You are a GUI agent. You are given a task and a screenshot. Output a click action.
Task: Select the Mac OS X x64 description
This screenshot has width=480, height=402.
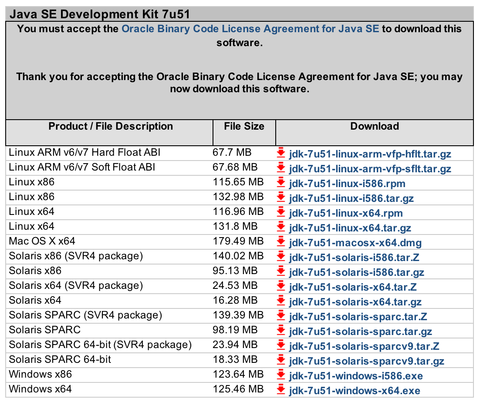point(42,241)
